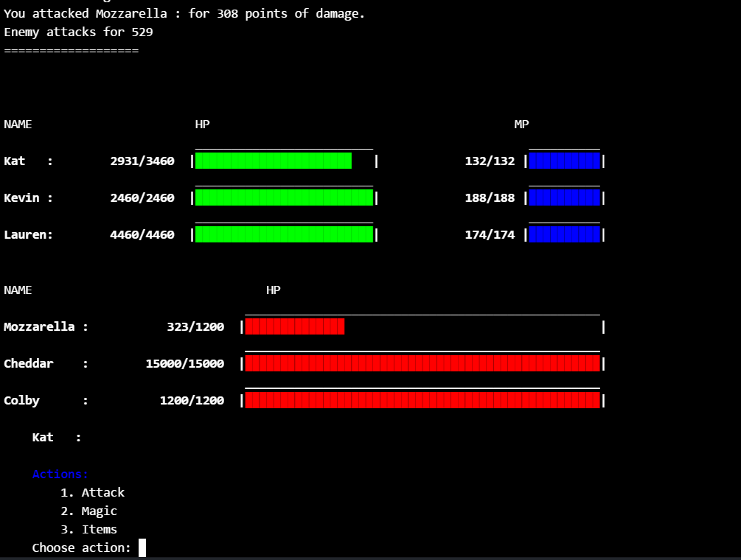Viewport: 741px width, 560px height.
Task: Click Kat's blue MP bar
Action: [564, 161]
